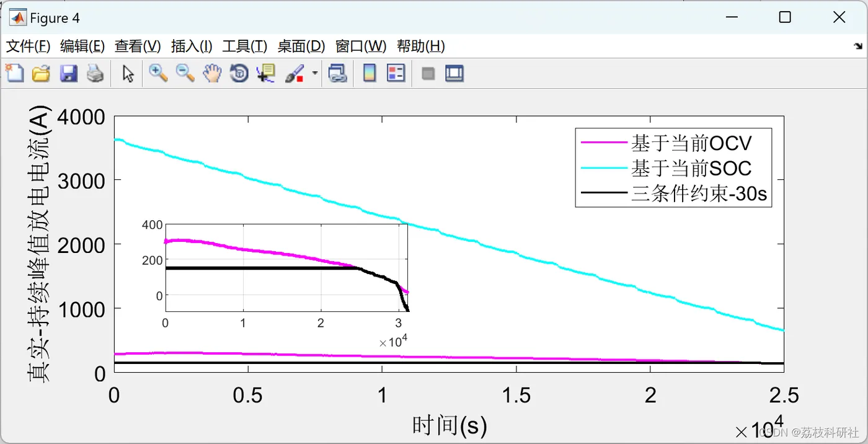Hide plot tools with the gray square icon
Viewport: 868px width, 444px height.
click(x=428, y=74)
